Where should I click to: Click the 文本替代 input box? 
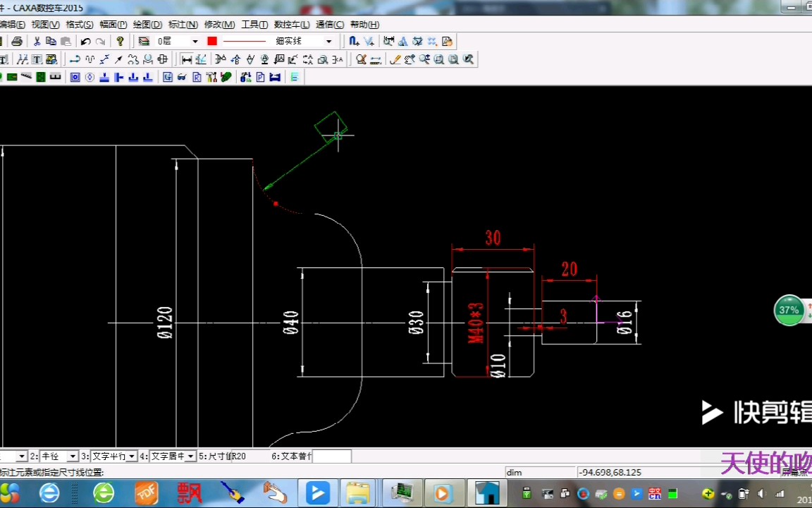click(332, 456)
